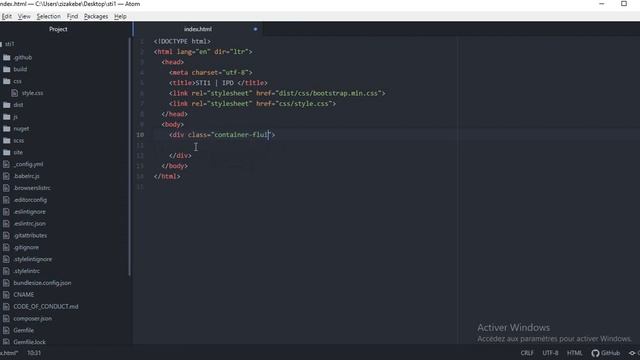Open the Edit menu
Viewport: 640px width, 360px height.
pyautogui.click(x=7, y=16)
